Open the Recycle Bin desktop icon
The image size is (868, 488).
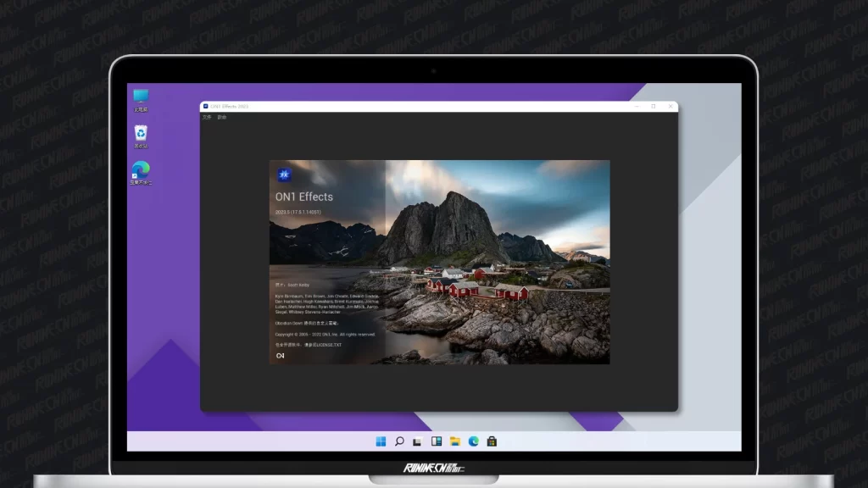(141, 135)
